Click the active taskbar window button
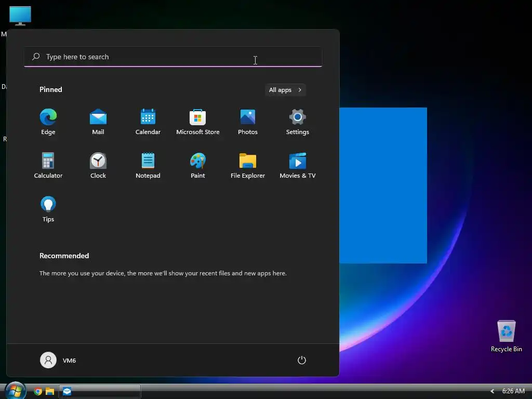Image resolution: width=532 pixels, height=399 pixels. (x=100, y=391)
